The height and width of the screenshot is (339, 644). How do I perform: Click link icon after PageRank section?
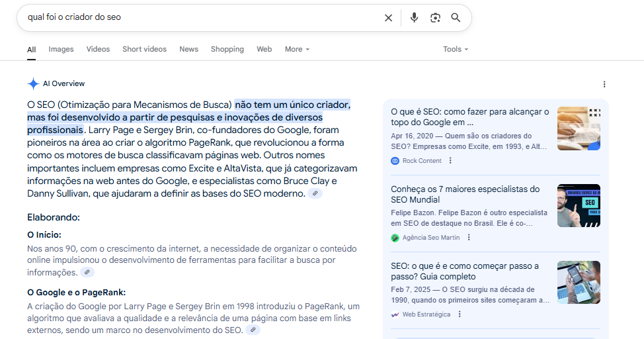(253, 330)
